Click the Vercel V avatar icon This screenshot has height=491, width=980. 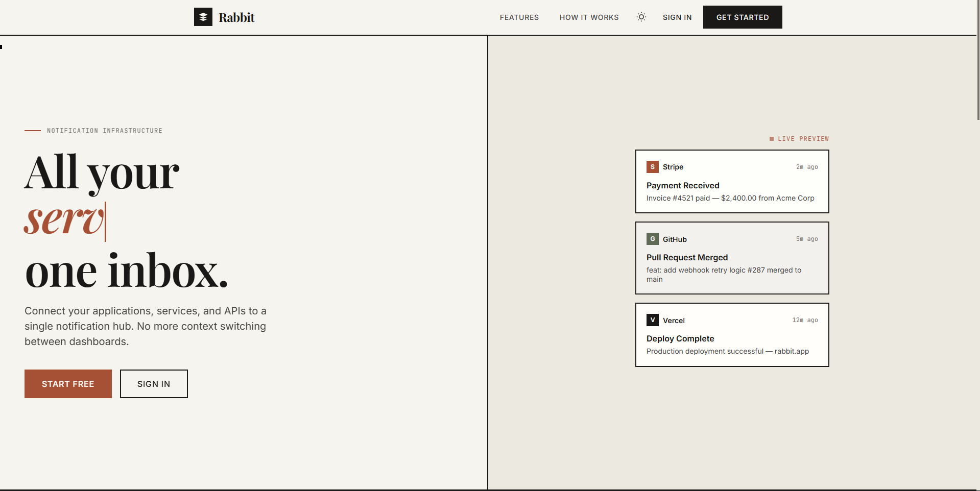653,320
